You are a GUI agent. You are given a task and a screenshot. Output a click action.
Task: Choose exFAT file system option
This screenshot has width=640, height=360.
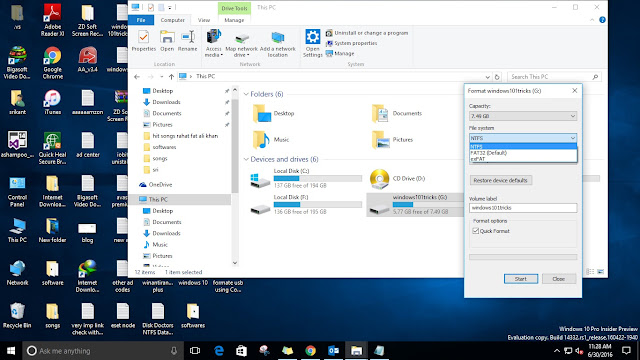[x=523, y=159]
